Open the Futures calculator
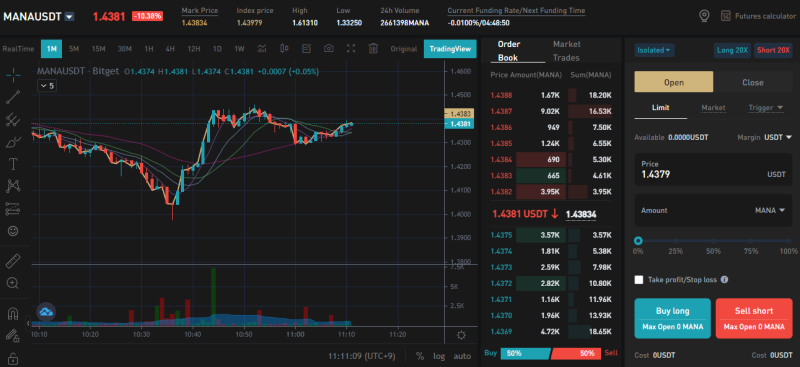This screenshot has height=367, width=800. click(758, 16)
